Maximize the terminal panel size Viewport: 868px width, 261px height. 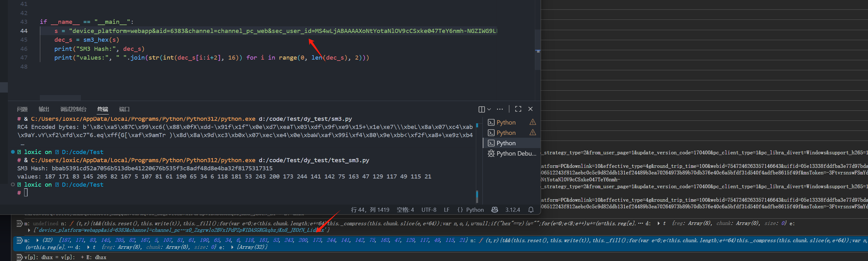pos(518,109)
